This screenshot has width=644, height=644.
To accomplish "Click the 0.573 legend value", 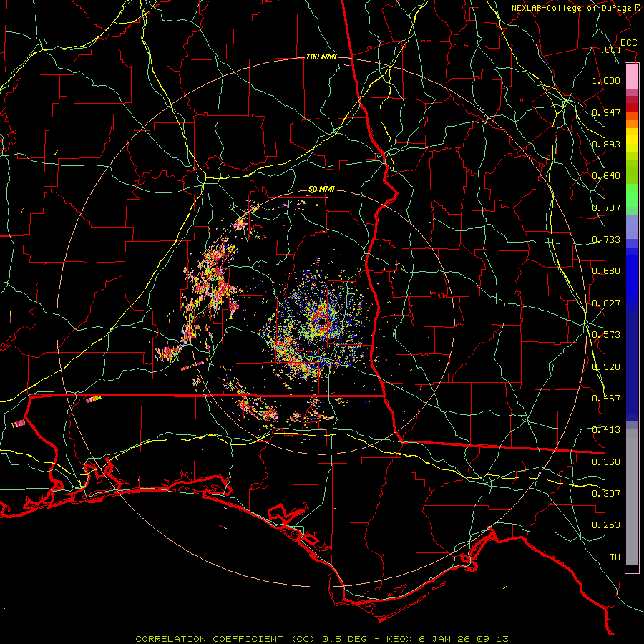I will click(606, 335).
